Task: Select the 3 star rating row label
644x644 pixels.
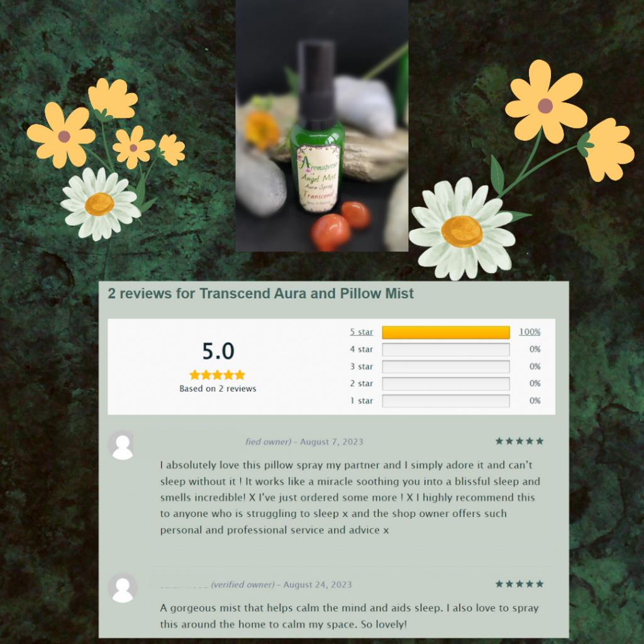Action: pos(362,367)
